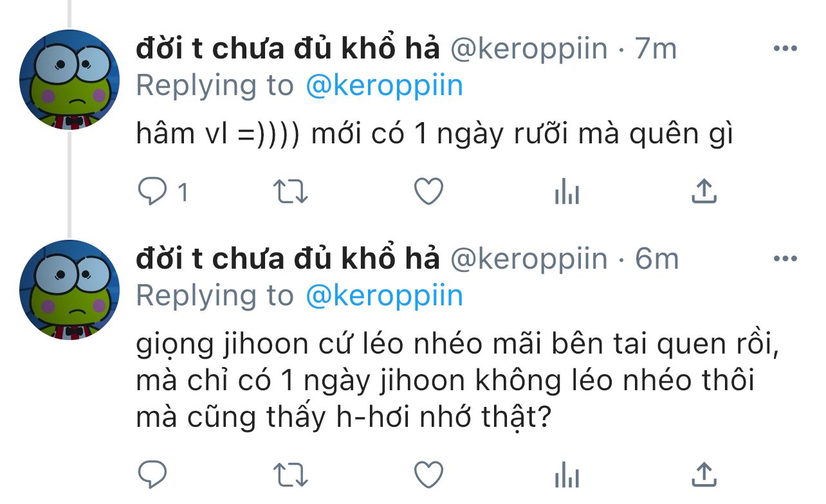Open display name 'đời t chưa đủ khổ hả' in first tweet
This screenshot has width=826, height=504.
288,50
